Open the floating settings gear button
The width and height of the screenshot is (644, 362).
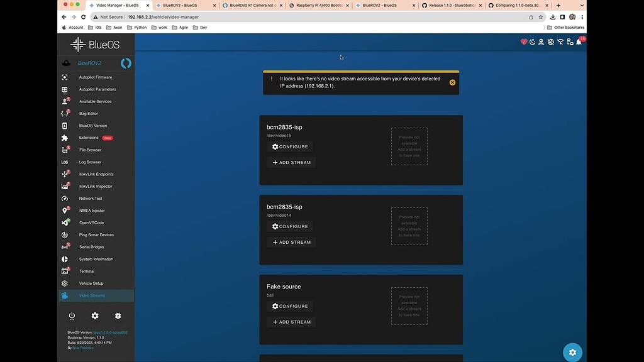pos(572,352)
